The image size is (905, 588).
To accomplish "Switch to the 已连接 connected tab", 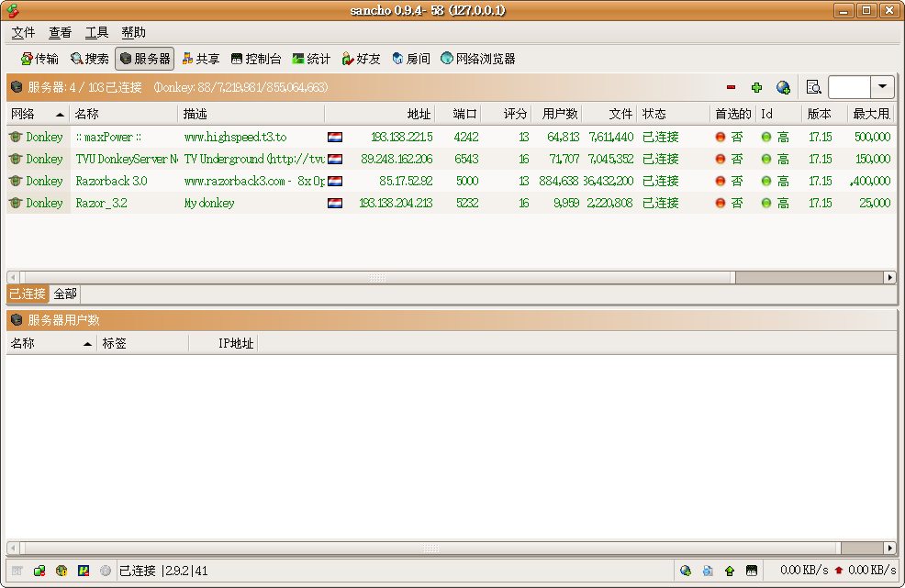I will click(28, 294).
